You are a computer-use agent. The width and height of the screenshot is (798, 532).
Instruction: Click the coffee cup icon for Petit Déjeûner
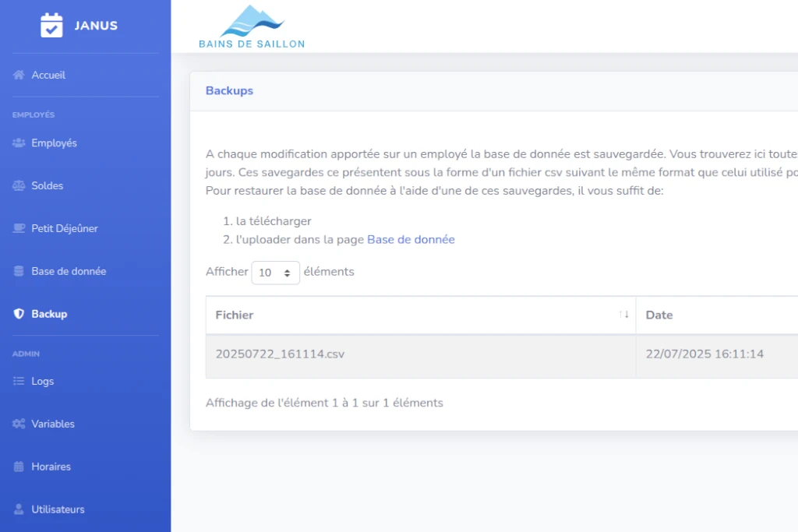point(19,228)
